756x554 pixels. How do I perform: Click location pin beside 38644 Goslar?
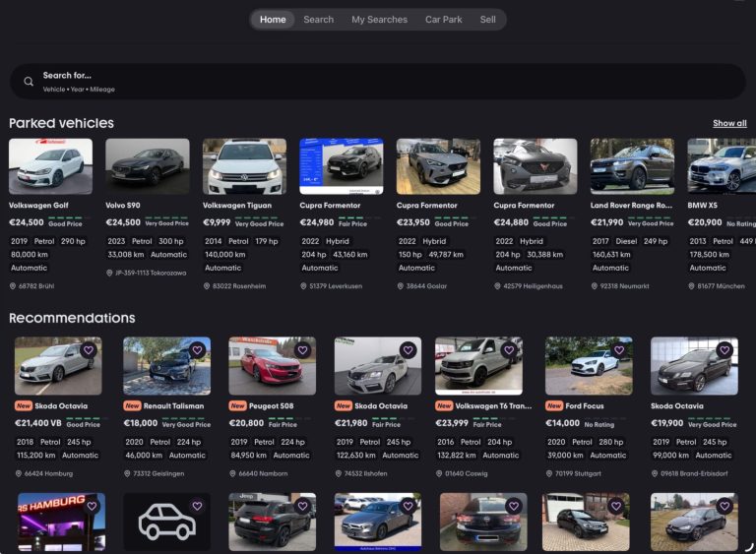pos(401,286)
